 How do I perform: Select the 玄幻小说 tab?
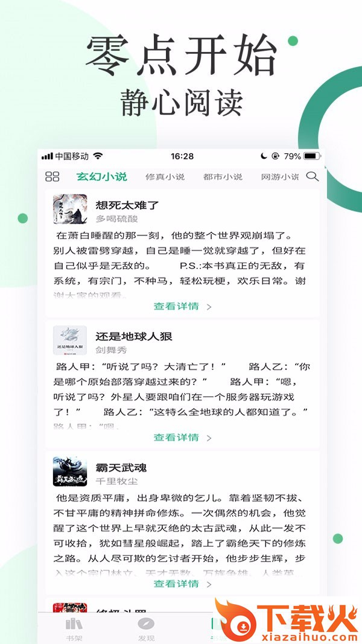coord(101,177)
